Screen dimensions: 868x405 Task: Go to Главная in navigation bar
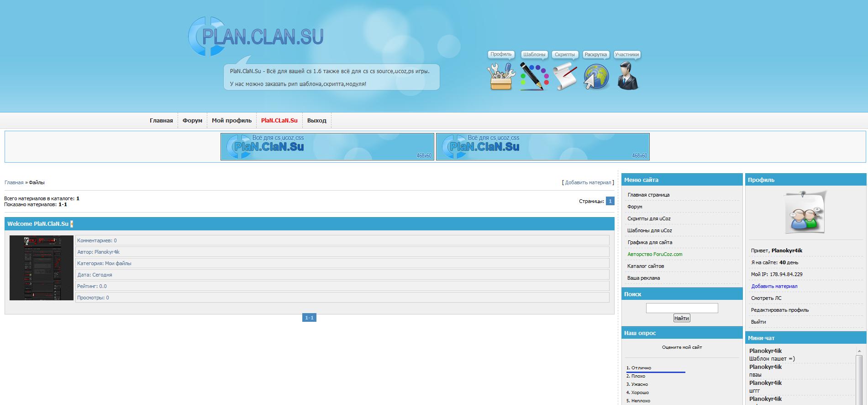(x=161, y=121)
